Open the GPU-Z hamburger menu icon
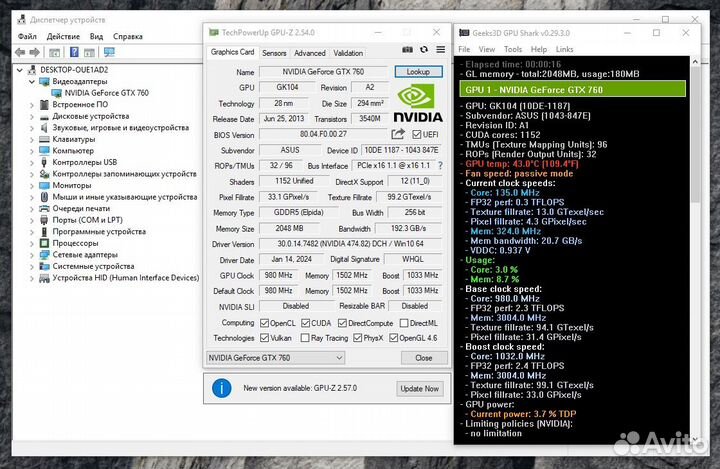The height and width of the screenshot is (469, 720). 440,49
